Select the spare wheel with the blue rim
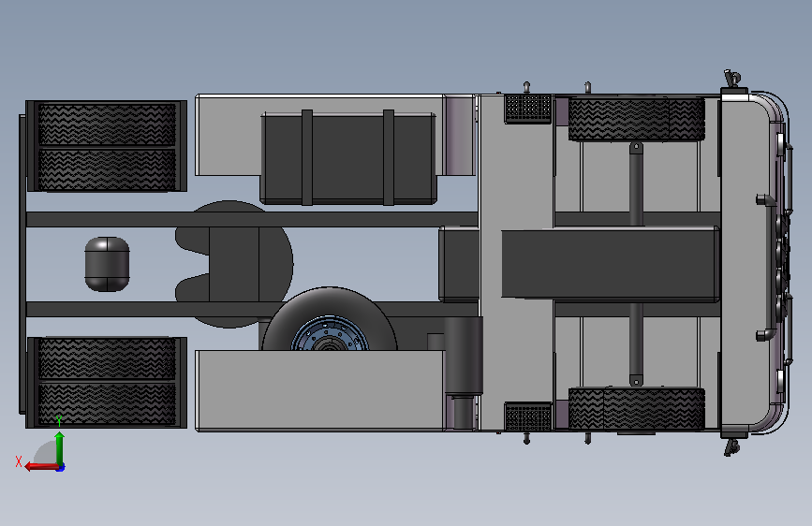The image size is (812, 526). click(x=330, y=319)
